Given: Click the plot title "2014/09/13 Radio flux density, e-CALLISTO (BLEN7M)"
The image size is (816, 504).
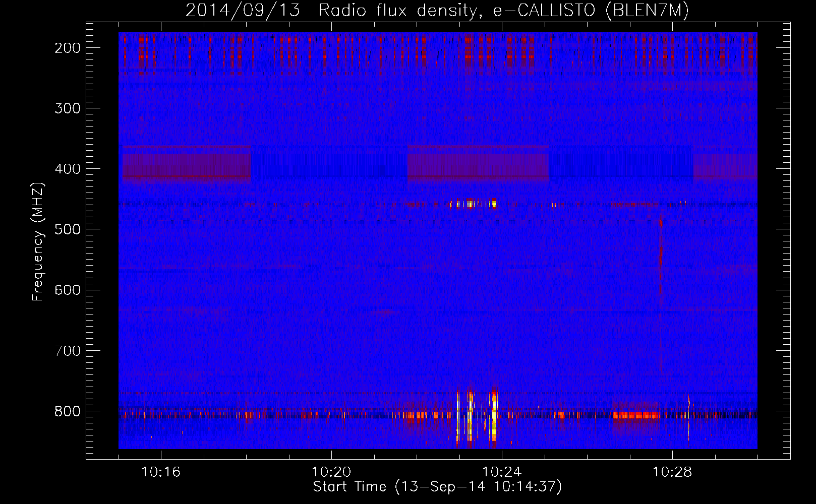Looking at the screenshot, I should pos(437,11).
